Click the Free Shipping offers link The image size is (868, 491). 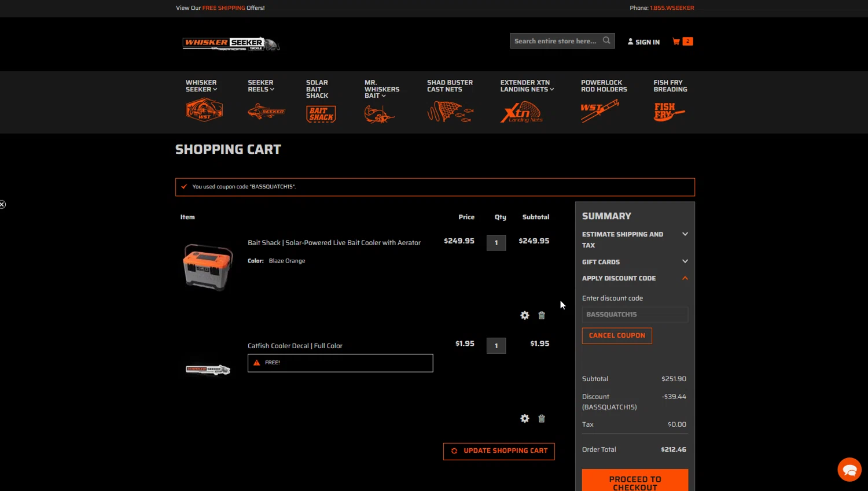click(x=223, y=8)
